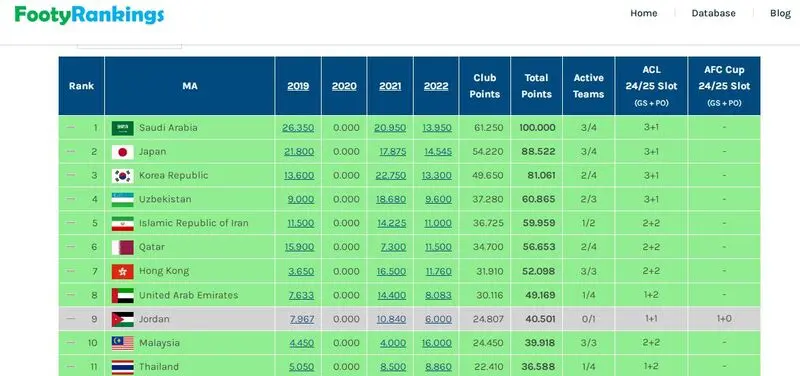Open Saudi Arabia 2019 points 26.350
Image resolution: width=800 pixels, height=376 pixels.
(298, 128)
